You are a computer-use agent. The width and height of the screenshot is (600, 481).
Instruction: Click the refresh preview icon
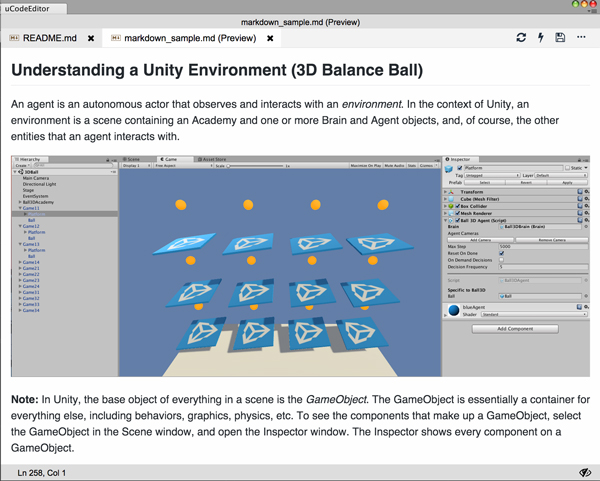(521, 38)
